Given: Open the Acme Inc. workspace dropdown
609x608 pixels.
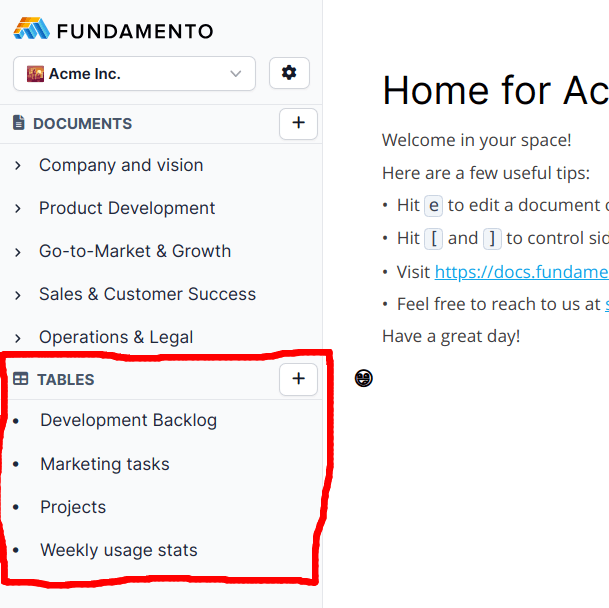Looking at the screenshot, I should click(x=134, y=73).
